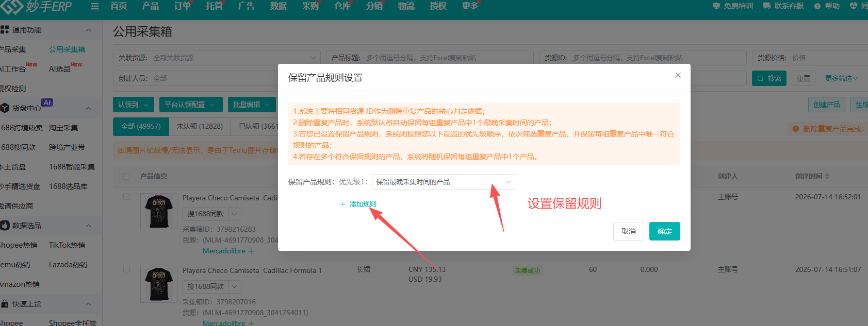Click the plus icon beside 添加规则
Viewport: 868px width, 326px height.
342,204
